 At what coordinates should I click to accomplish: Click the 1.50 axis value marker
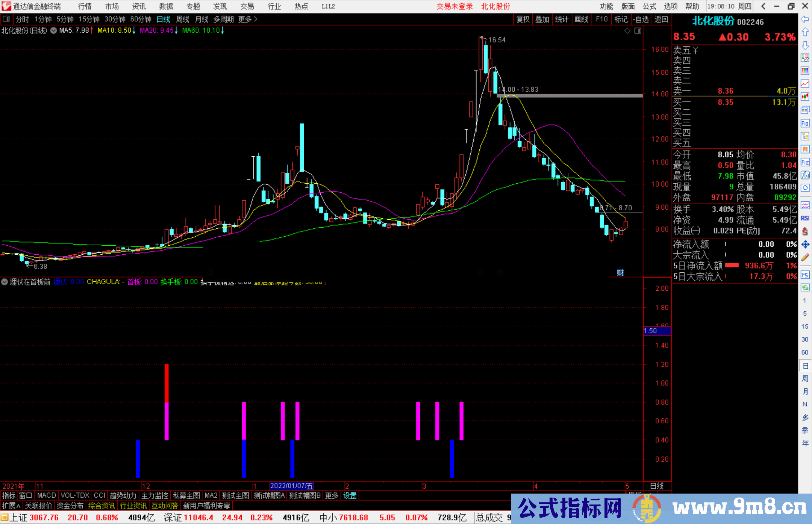[x=657, y=331]
